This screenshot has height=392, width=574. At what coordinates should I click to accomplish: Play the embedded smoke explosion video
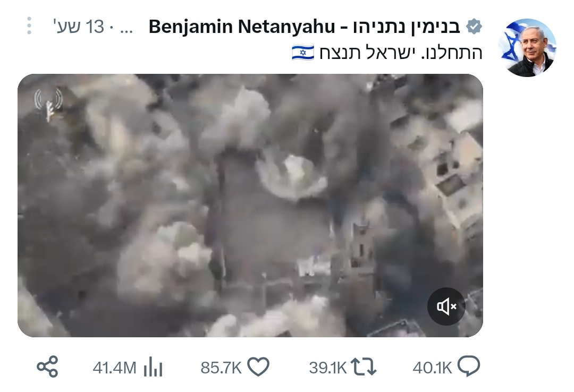coord(250,206)
